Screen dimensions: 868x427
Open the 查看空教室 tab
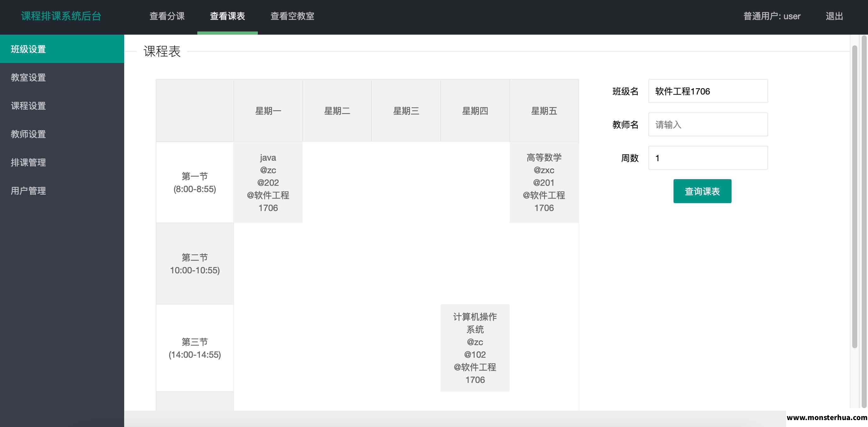tap(292, 16)
